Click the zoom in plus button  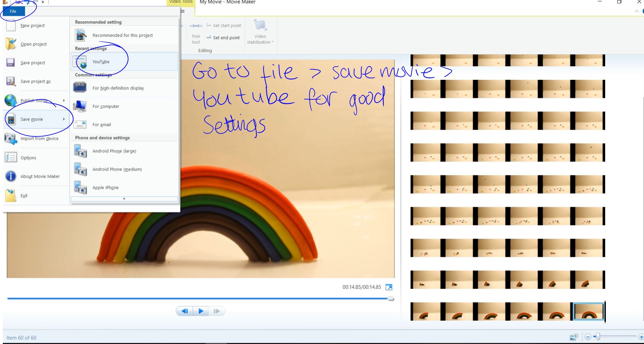641,337
